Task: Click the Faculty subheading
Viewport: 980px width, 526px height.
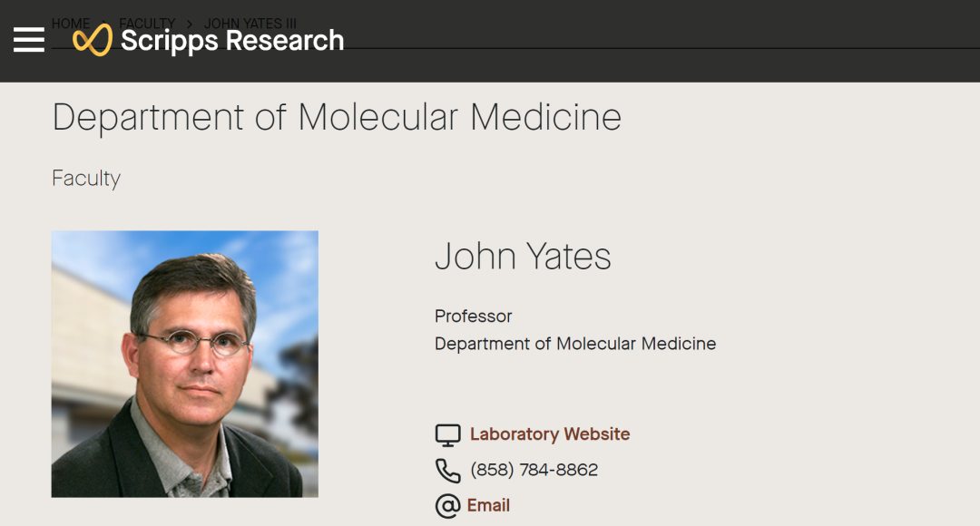Action: (86, 179)
